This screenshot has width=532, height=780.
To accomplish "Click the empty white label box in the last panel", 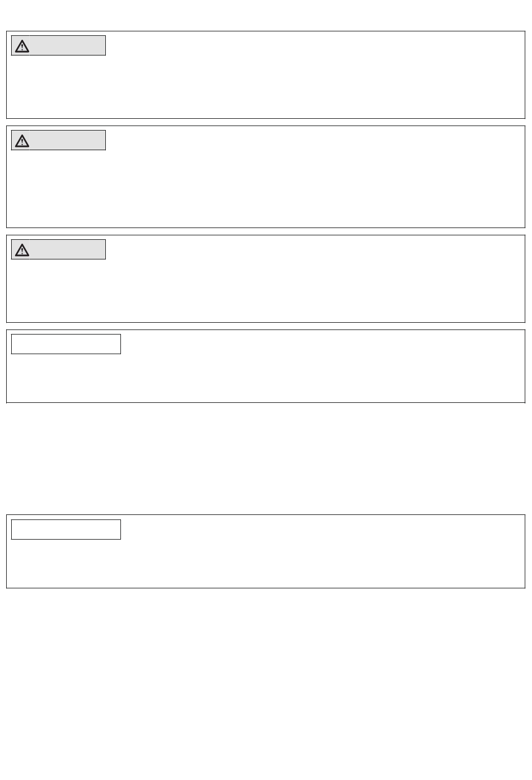I will click(66, 530).
